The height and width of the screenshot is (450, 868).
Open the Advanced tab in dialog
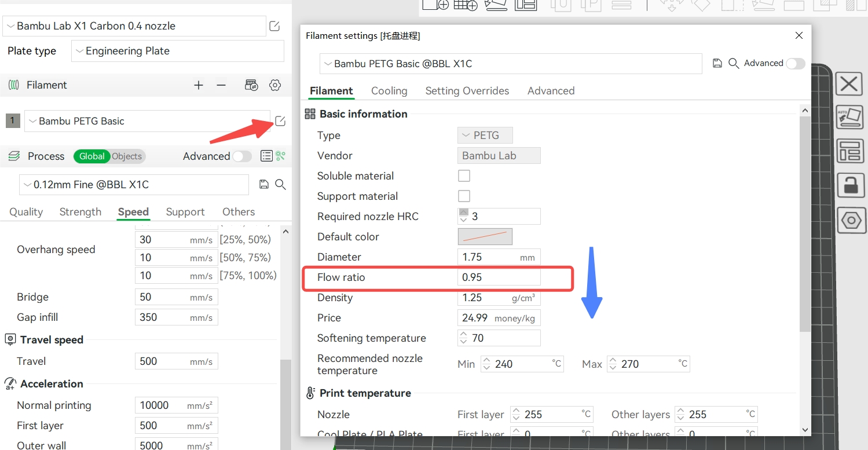pos(551,91)
